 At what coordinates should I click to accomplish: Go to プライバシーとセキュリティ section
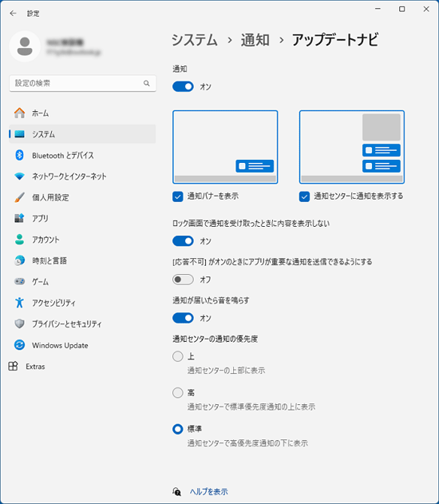click(82, 323)
